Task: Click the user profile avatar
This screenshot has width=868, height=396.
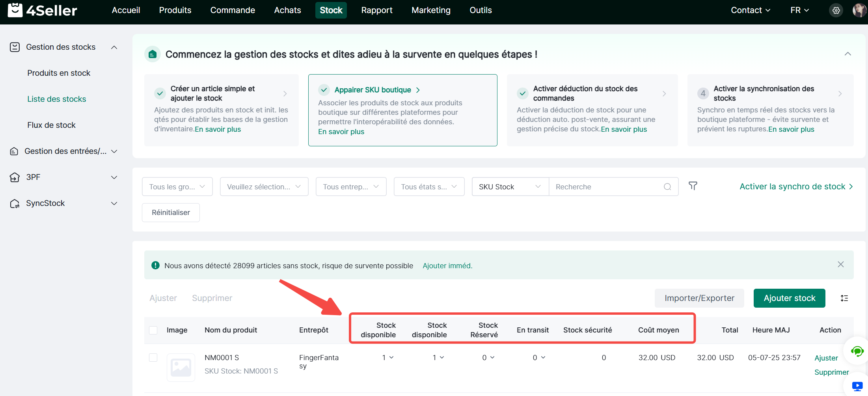Action: [859, 10]
